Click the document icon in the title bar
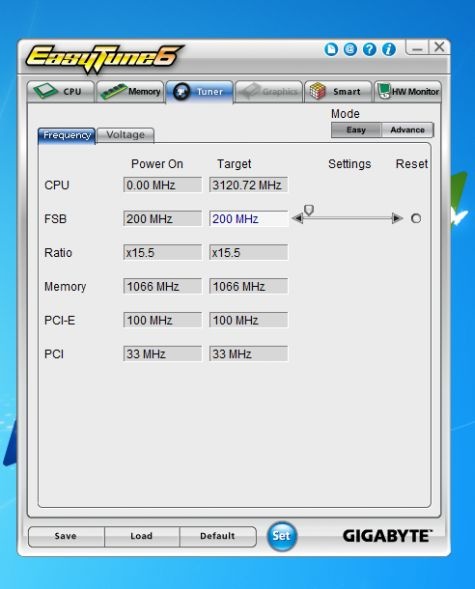 click(331, 49)
